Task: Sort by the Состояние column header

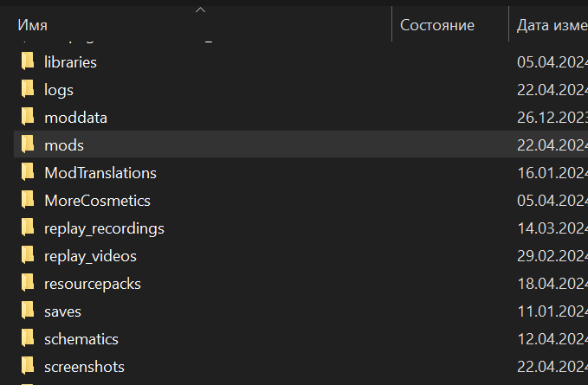Action: (x=437, y=26)
